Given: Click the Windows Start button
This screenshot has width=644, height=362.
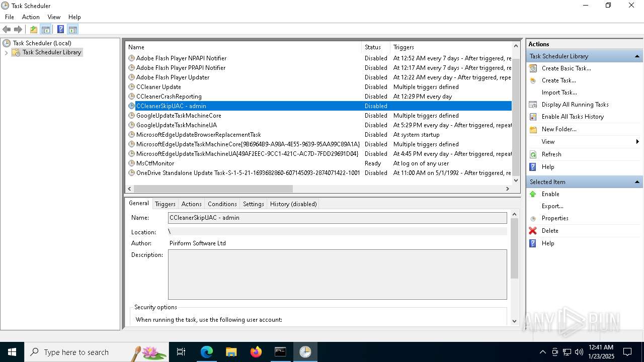Looking at the screenshot, I should (12, 352).
